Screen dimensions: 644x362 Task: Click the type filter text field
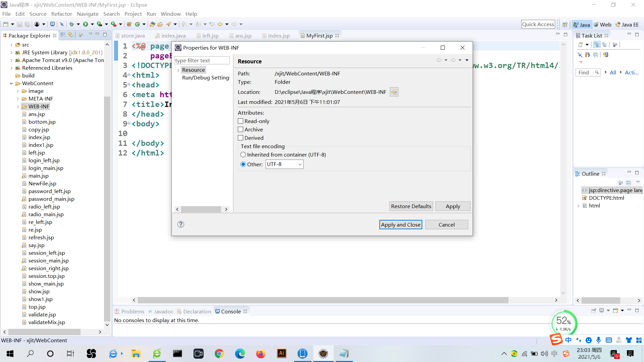(202, 60)
